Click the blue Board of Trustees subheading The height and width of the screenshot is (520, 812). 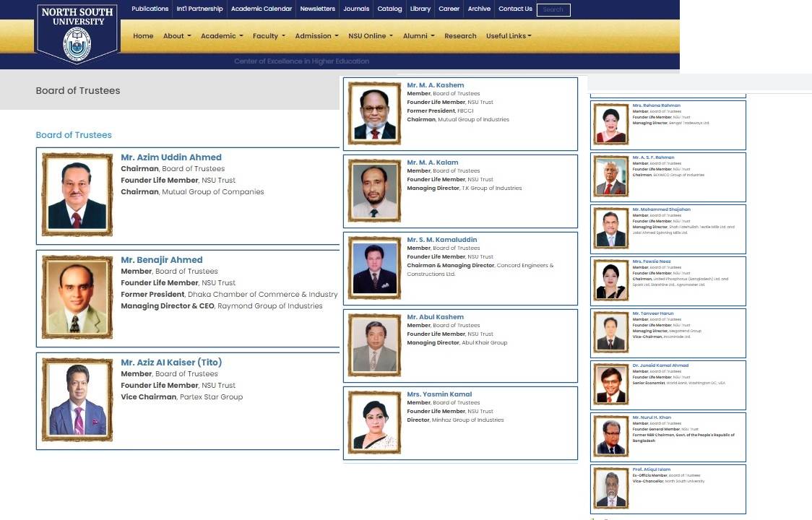[x=74, y=134]
